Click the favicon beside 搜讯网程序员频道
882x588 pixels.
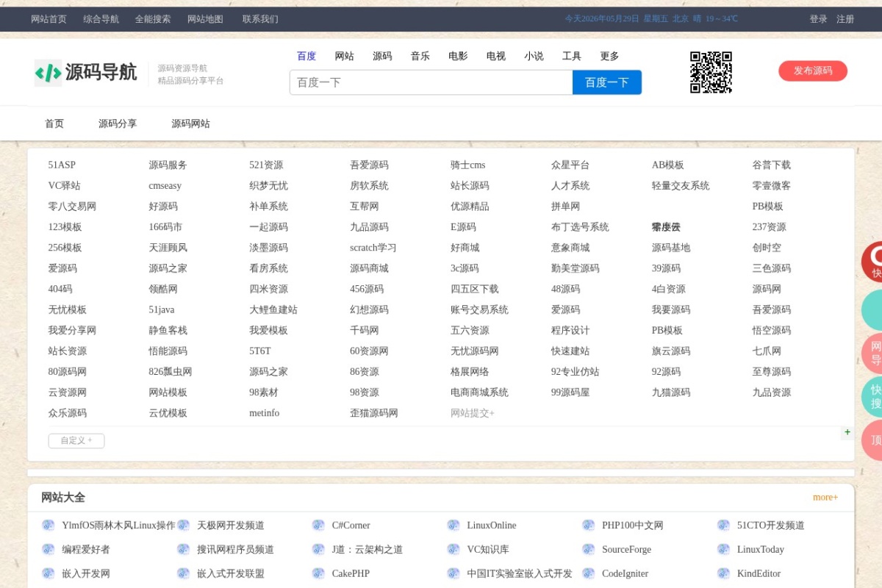coord(184,550)
